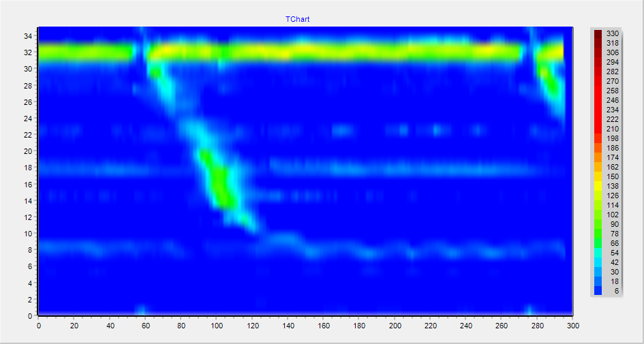Select legend entry 198
The image size is (644, 344).
[x=613, y=138]
